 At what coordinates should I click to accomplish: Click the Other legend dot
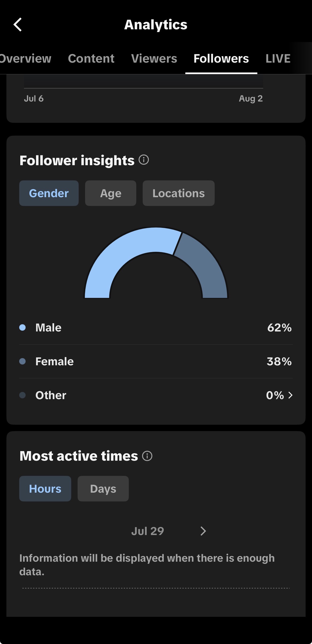click(x=22, y=395)
